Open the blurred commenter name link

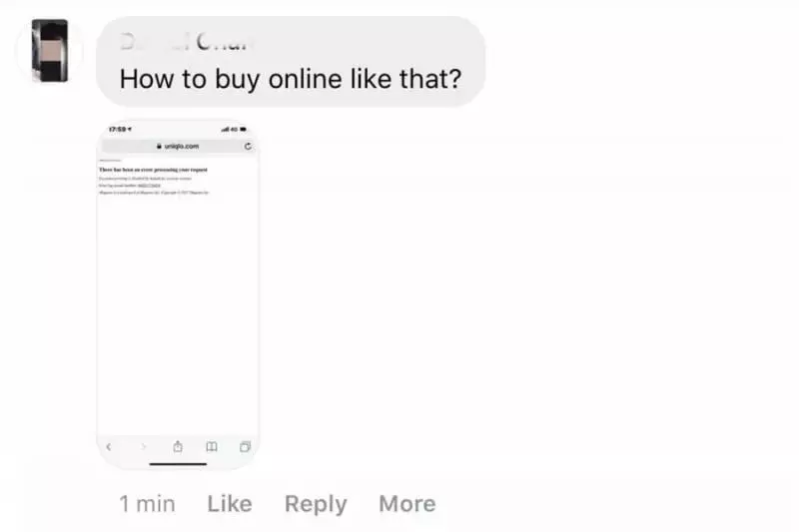[x=185, y=42]
